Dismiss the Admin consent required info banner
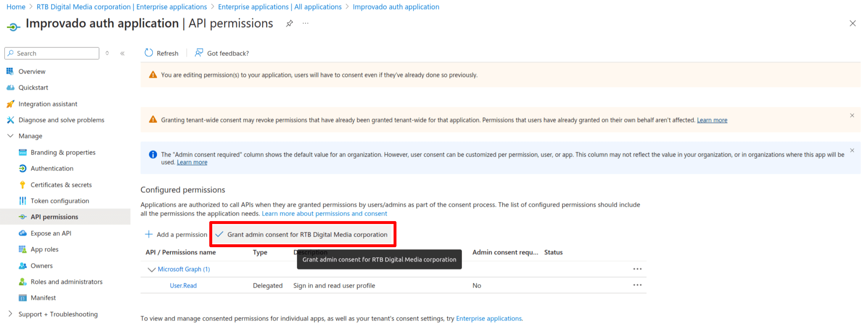The image size is (868, 332). tap(852, 150)
